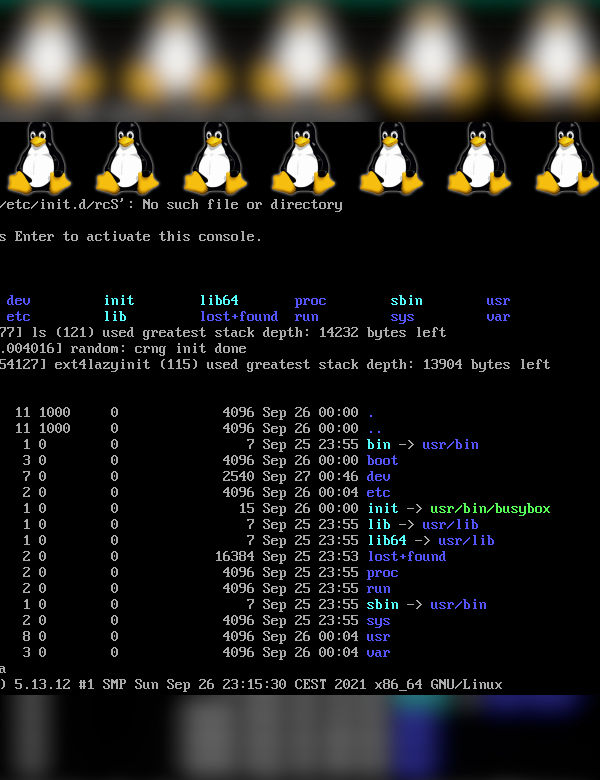This screenshot has width=600, height=780.
Task: Click 'x86_64' in the uname line
Action: [x=399, y=685]
